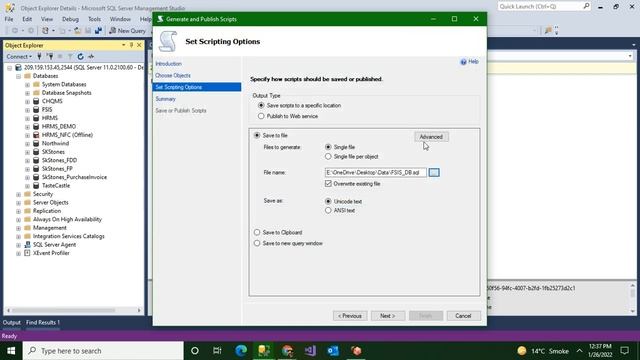Click the New Project toolbar icon
The width and height of the screenshot is (640, 360).
point(45,31)
